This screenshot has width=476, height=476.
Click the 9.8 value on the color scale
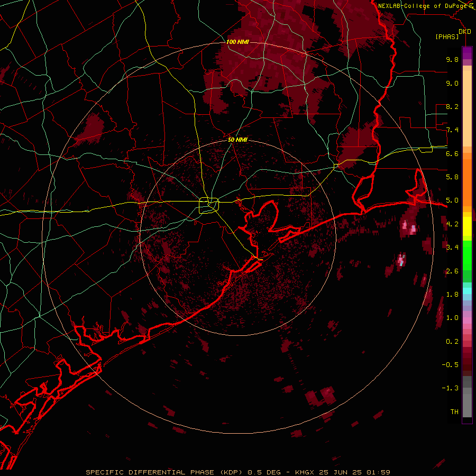(452, 59)
